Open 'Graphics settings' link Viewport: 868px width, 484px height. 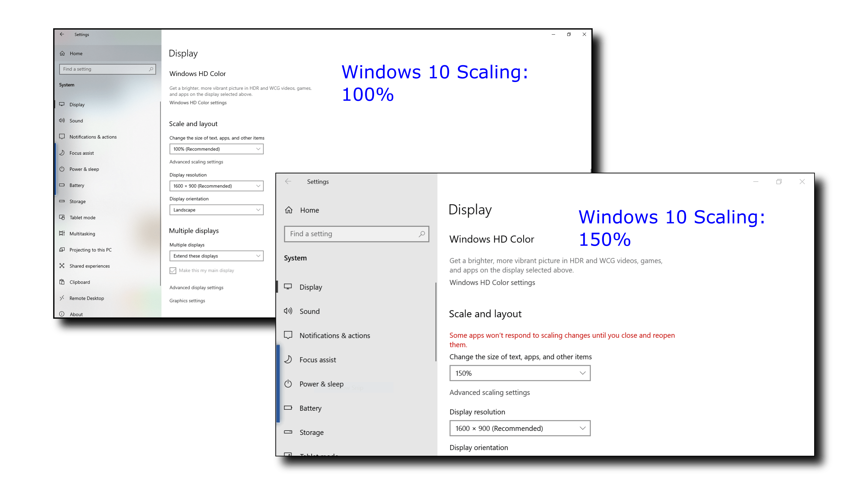click(x=187, y=301)
